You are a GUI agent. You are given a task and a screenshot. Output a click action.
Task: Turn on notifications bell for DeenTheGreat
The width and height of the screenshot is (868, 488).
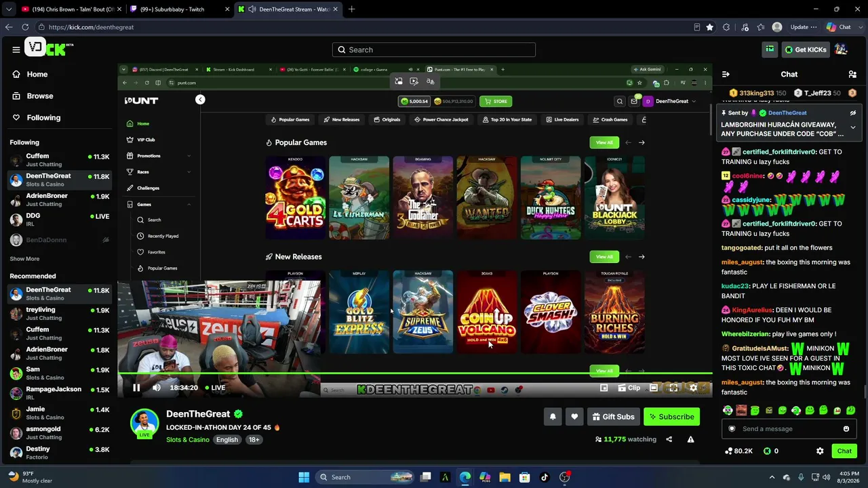pyautogui.click(x=553, y=417)
